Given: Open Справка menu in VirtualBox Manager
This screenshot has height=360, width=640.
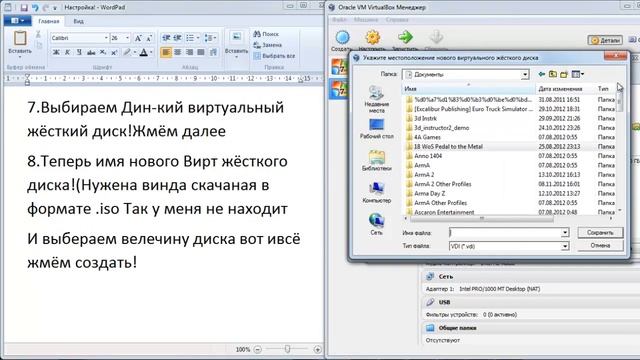Looking at the screenshot, I should [x=397, y=20].
